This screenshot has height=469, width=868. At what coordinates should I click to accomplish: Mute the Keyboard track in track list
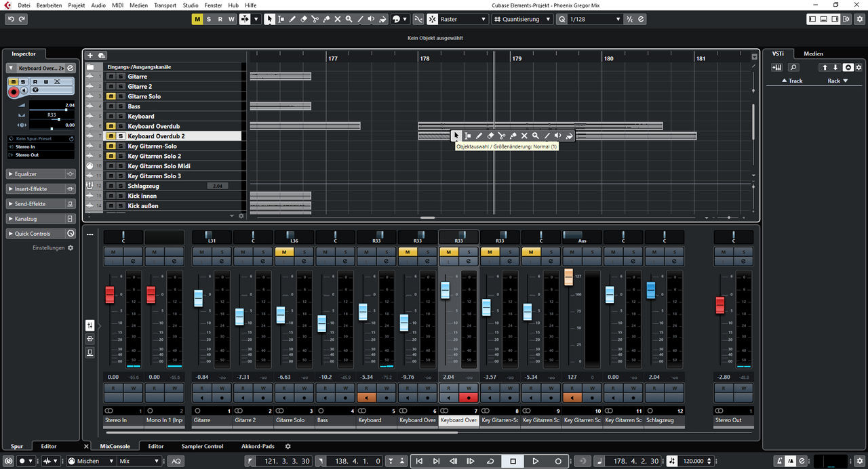pyautogui.click(x=111, y=117)
